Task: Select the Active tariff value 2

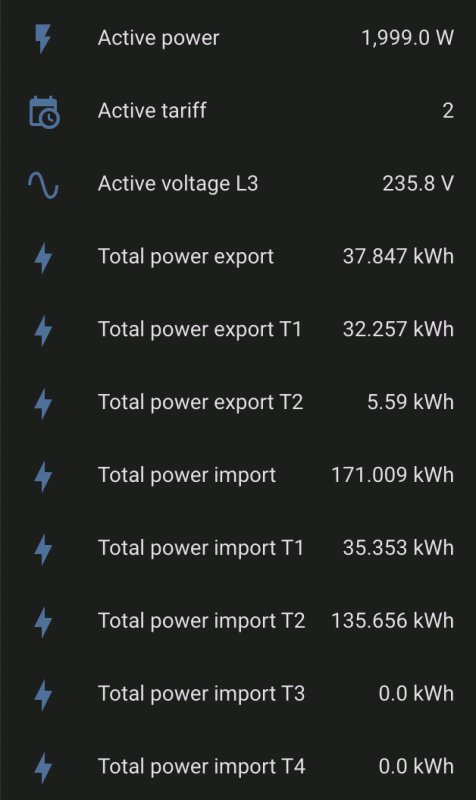Action: pos(448,111)
